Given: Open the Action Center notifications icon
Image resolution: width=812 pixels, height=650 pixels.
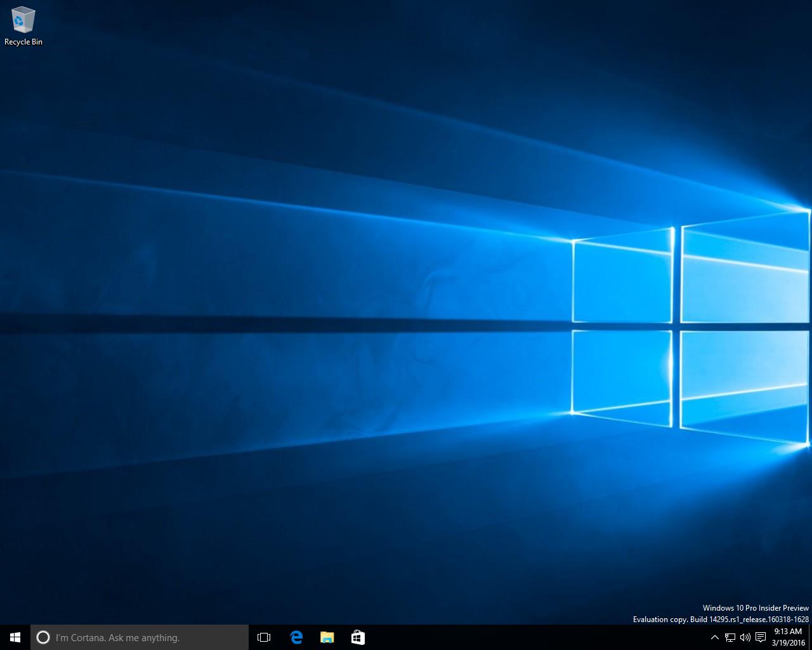Looking at the screenshot, I should click(761, 637).
